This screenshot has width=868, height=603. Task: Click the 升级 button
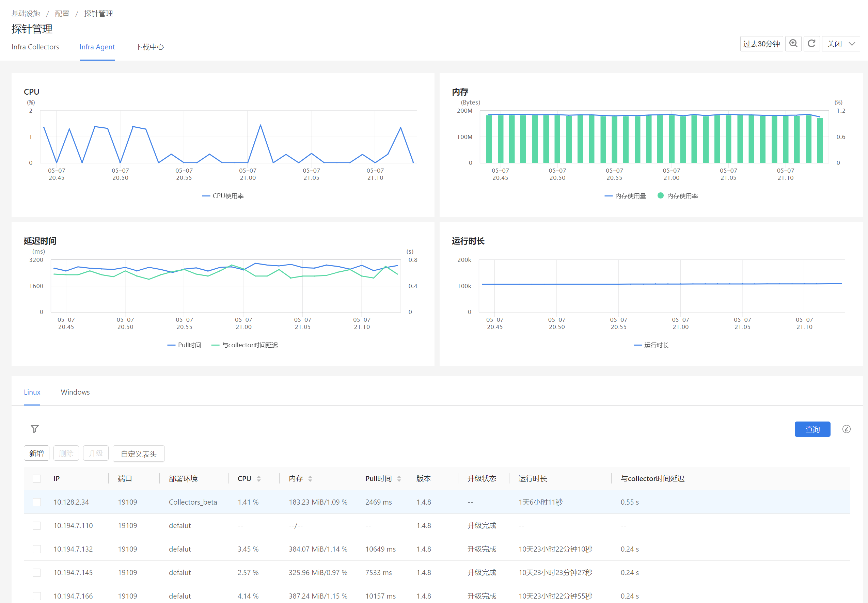[x=96, y=454]
